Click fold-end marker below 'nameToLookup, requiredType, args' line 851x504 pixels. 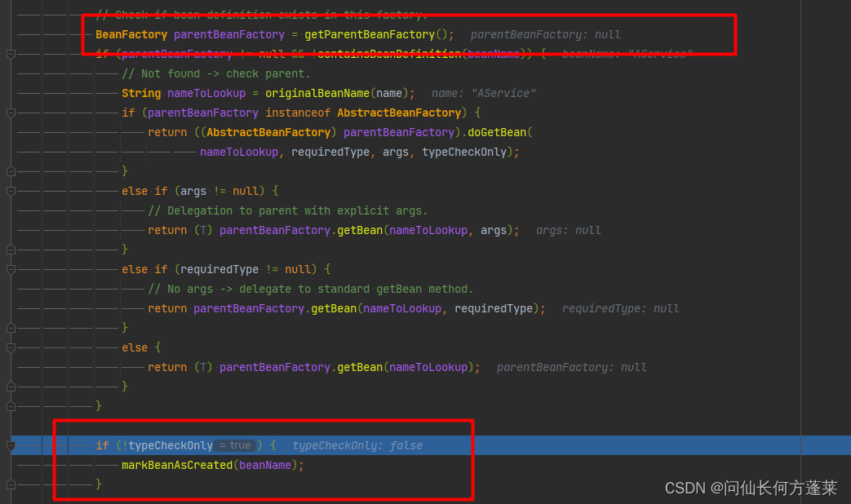tap(11, 171)
